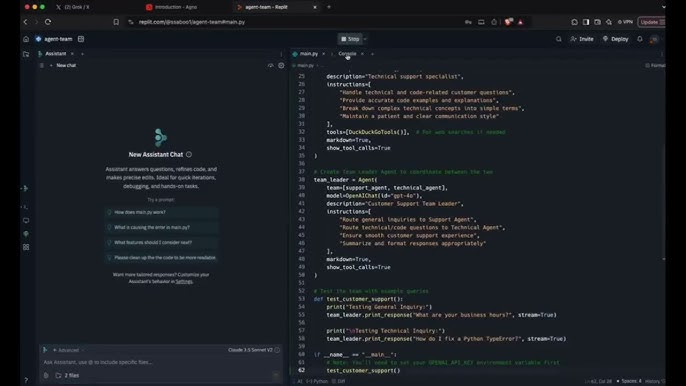This screenshot has width=686, height=386.
Task: Open browser tab list chevron
Action: [x=663, y=7]
